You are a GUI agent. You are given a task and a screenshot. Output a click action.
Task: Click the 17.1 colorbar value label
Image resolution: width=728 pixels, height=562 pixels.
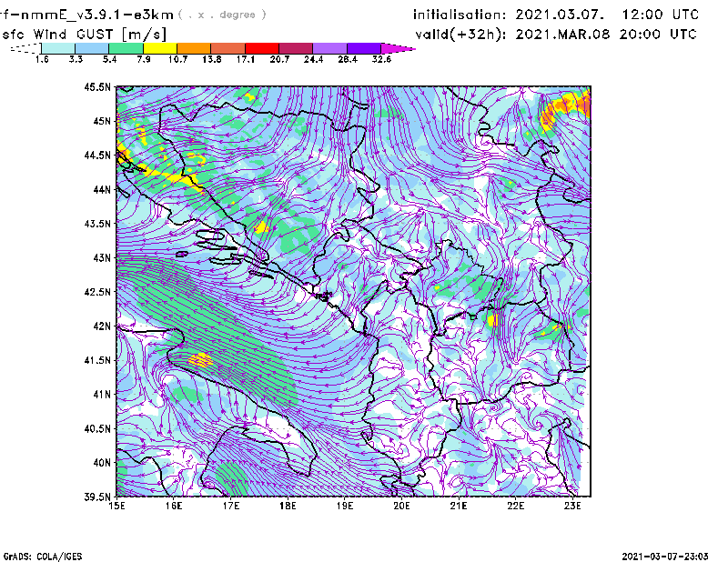pos(246,59)
